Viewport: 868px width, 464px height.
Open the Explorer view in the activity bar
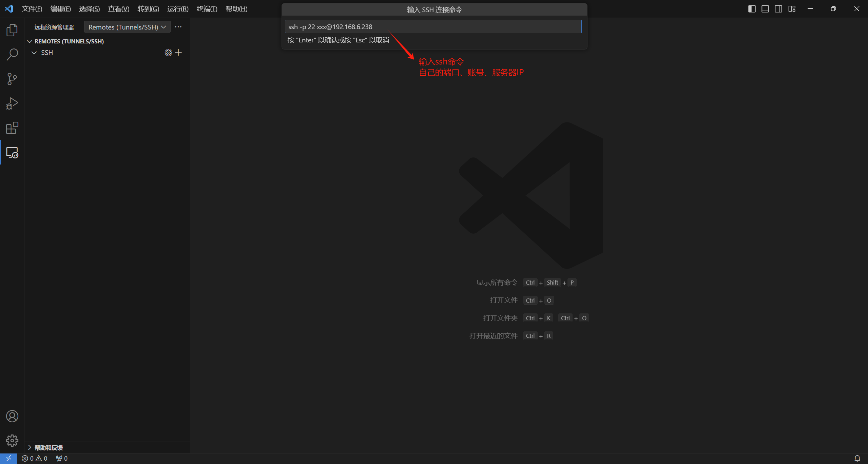(12, 30)
